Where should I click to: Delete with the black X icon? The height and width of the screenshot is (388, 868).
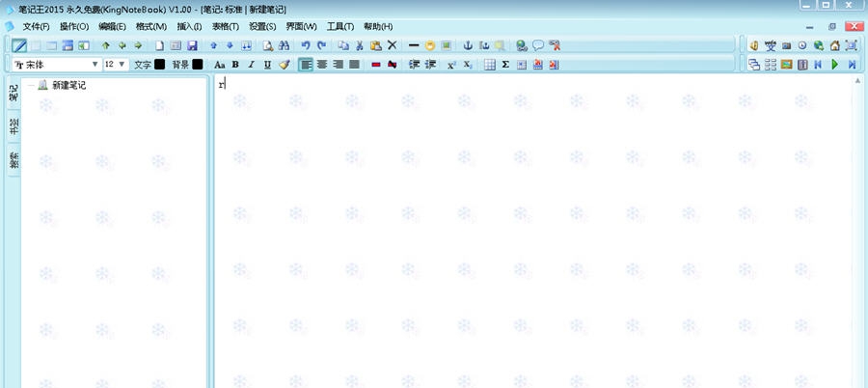click(392, 45)
